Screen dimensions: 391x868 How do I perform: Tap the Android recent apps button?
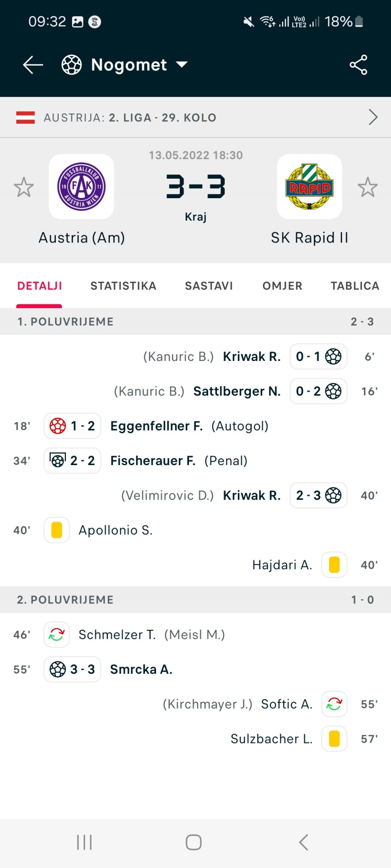(85, 842)
